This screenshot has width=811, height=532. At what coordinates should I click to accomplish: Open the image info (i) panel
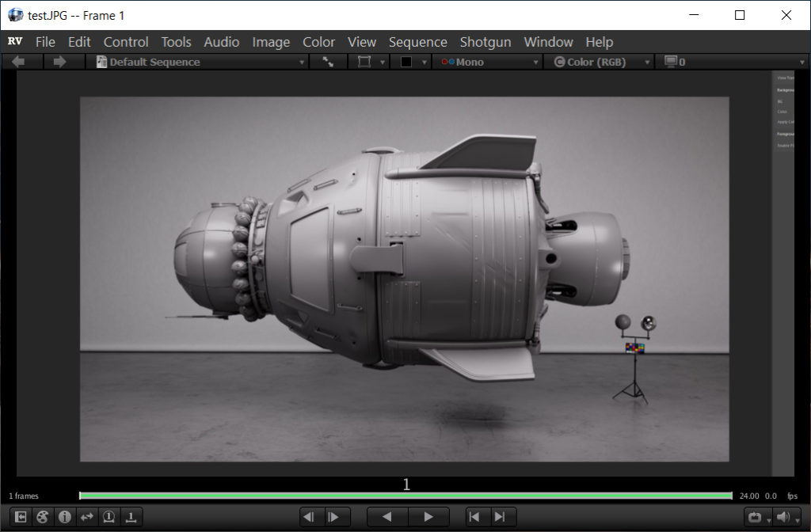coord(64,517)
